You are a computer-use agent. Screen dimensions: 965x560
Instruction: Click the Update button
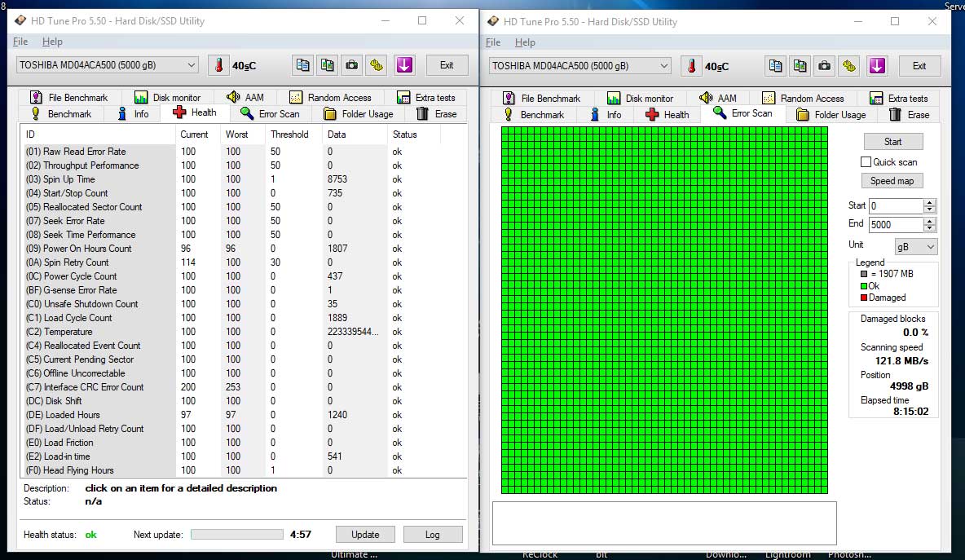(x=365, y=534)
